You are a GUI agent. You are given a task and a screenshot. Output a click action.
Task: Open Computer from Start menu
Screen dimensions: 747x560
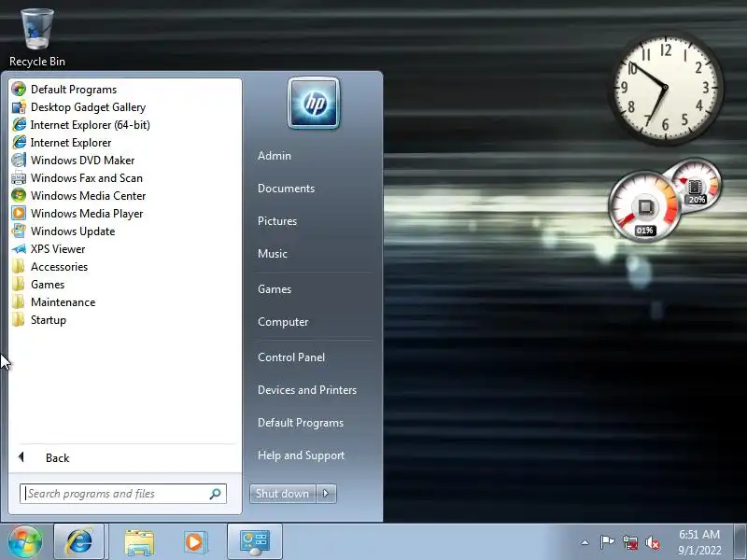(x=284, y=322)
